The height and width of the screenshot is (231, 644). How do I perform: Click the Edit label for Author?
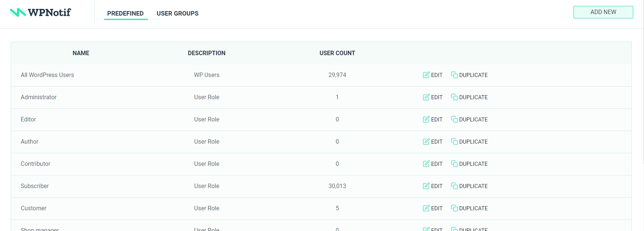(x=437, y=142)
